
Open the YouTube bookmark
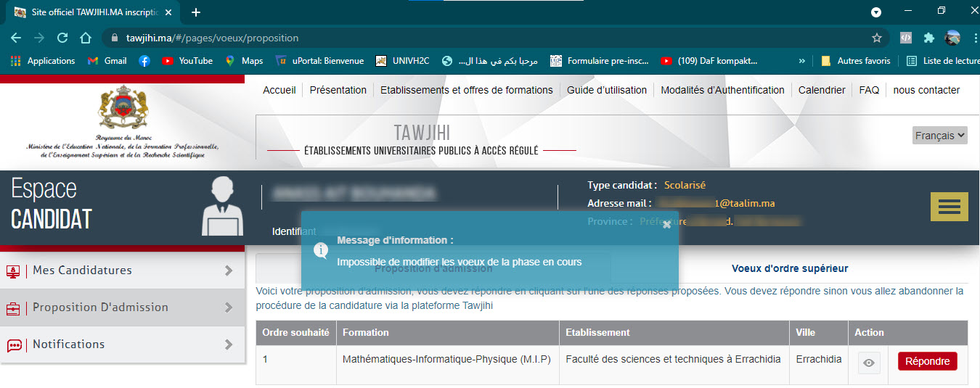pyautogui.click(x=187, y=61)
